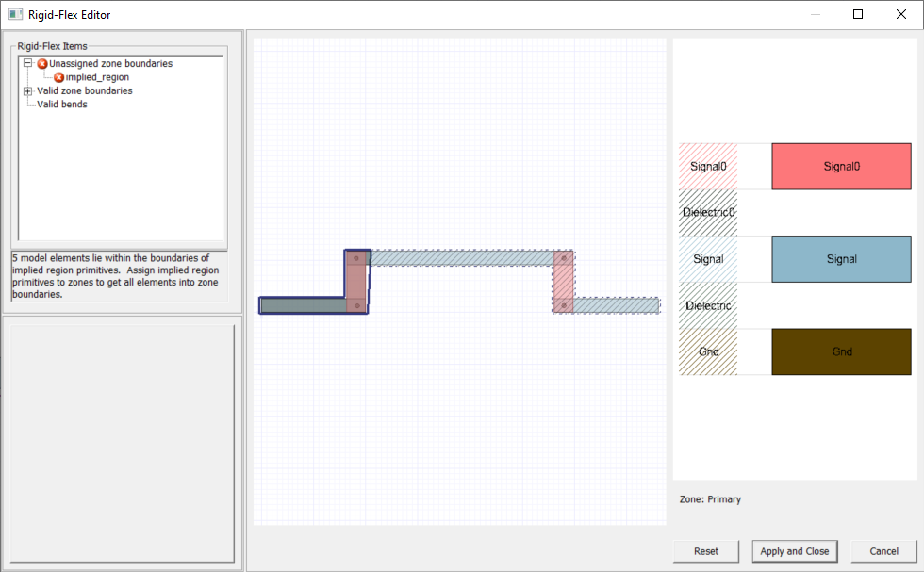Click the Reset button
This screenshot has width=924, height=572.
coord(705,551)
